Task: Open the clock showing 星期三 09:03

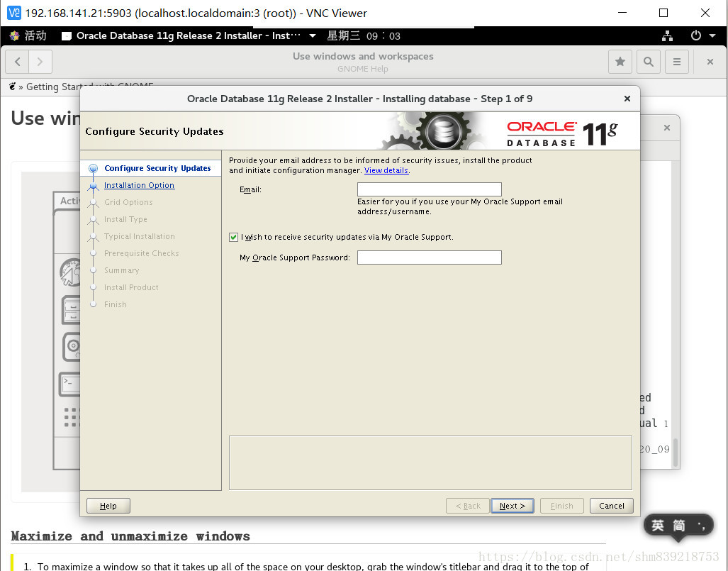Action: point(364,35)
